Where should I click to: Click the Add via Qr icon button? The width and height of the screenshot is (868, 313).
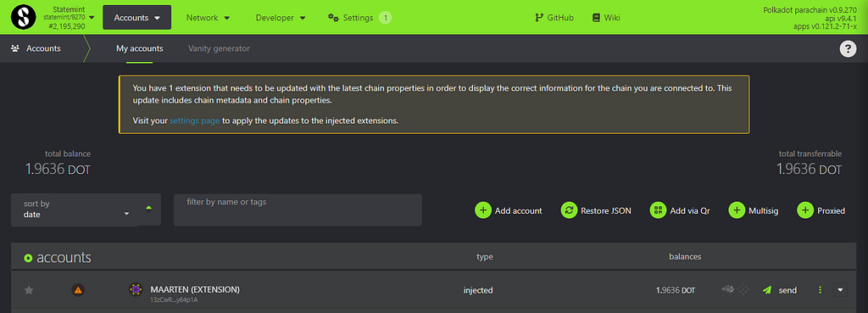[x=658, y=210]
